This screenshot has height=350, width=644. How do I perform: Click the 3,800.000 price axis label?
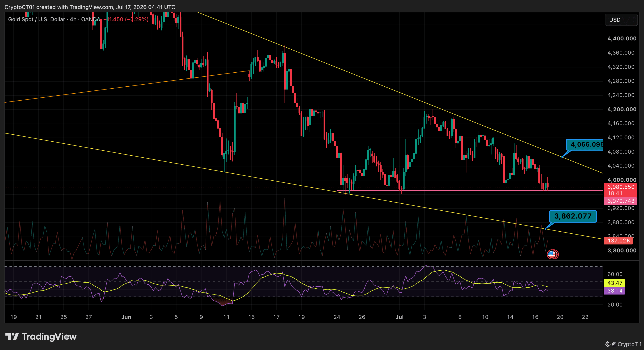[622, 251]
